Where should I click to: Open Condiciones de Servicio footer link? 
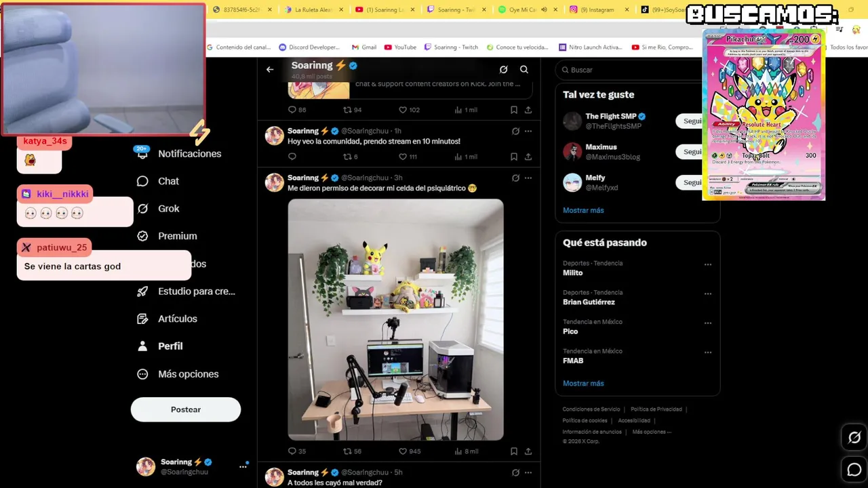(591, 409)
